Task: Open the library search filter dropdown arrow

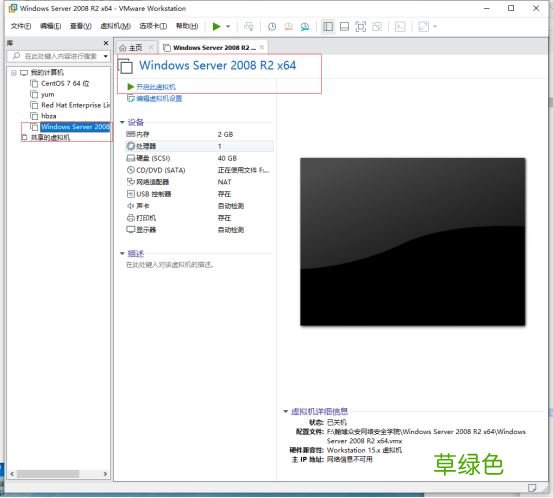Action: pos(105,56)
